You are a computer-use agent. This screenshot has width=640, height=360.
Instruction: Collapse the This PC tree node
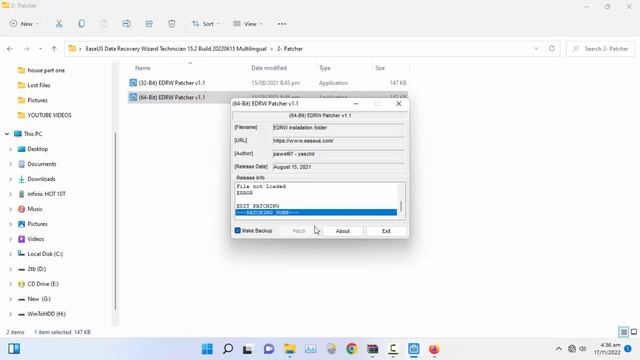[x=7, y=134]
